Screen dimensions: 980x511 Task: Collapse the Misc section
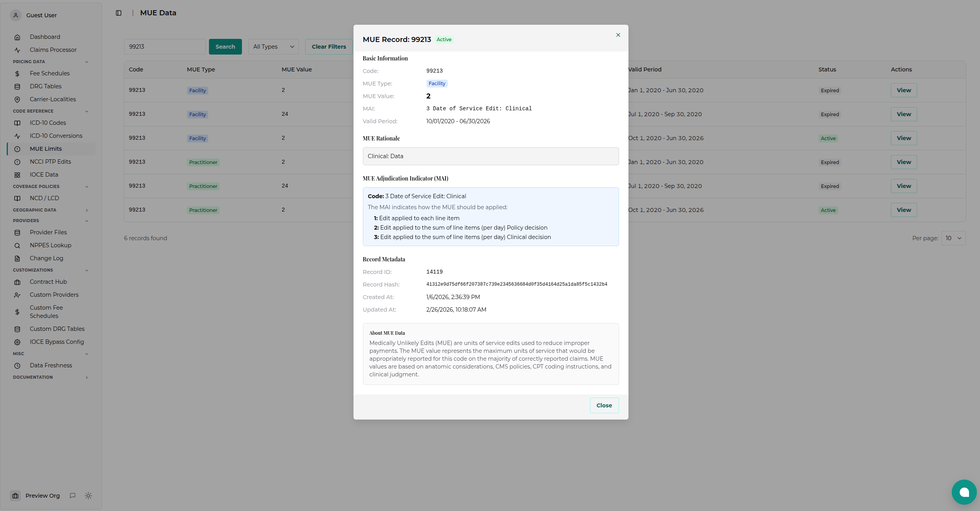point(50,354)
